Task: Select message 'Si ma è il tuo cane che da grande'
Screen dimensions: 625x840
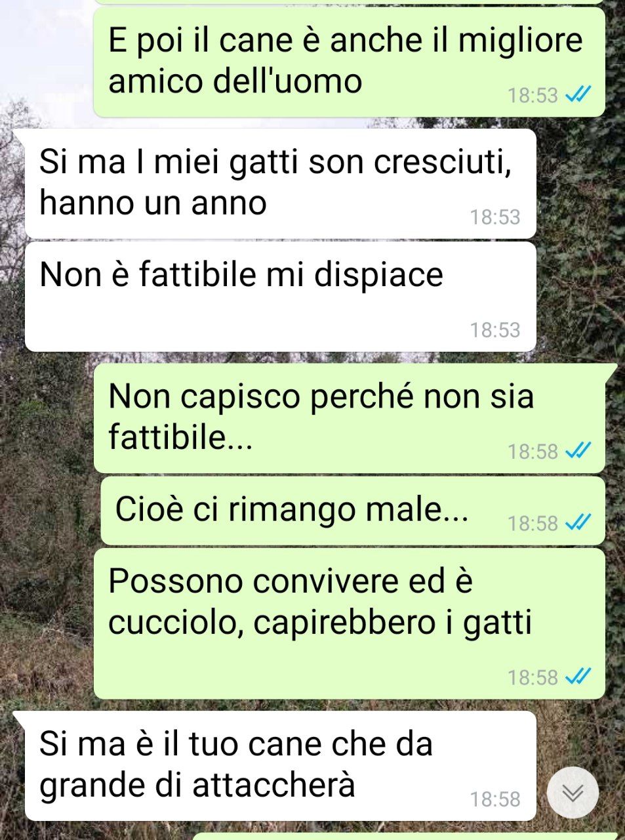Action: tap(281, 766)
